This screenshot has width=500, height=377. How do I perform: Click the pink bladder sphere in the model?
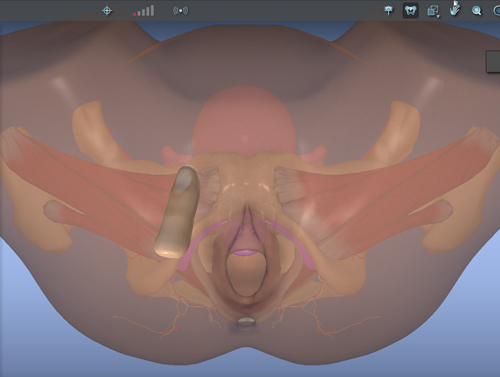pyautogui.click(x=244, y=122)
